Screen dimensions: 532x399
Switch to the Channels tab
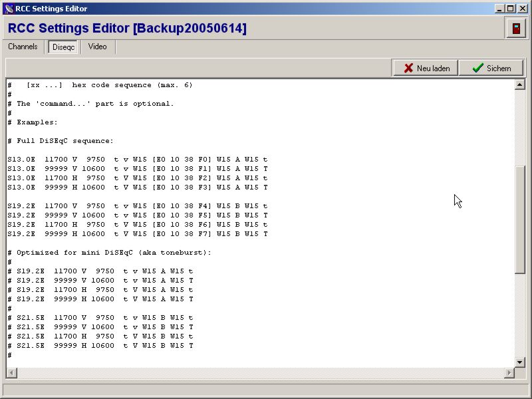[x=23, y=47]
